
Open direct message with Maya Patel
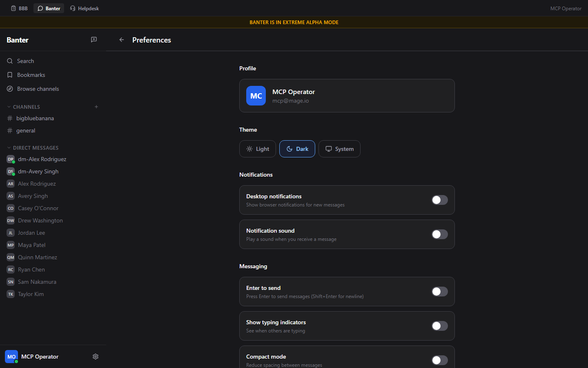click(31, 245)
